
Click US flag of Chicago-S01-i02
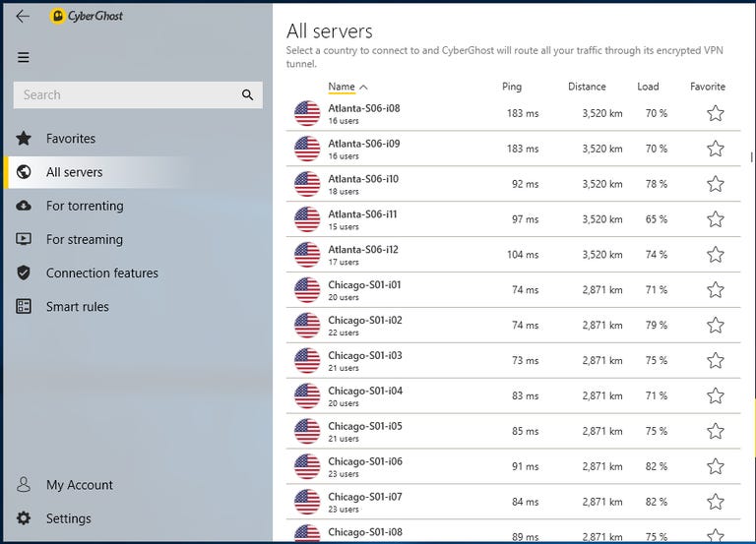(307, 326)
